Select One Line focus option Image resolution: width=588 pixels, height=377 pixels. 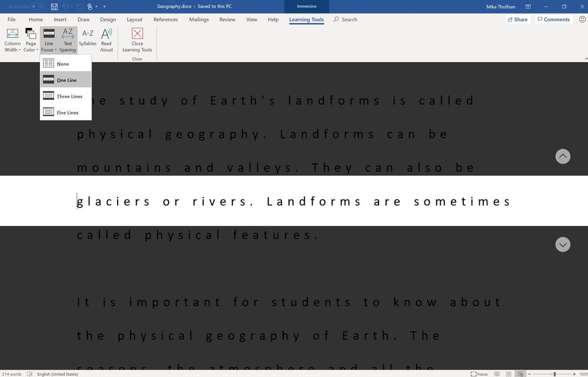[x=65, y=79]
